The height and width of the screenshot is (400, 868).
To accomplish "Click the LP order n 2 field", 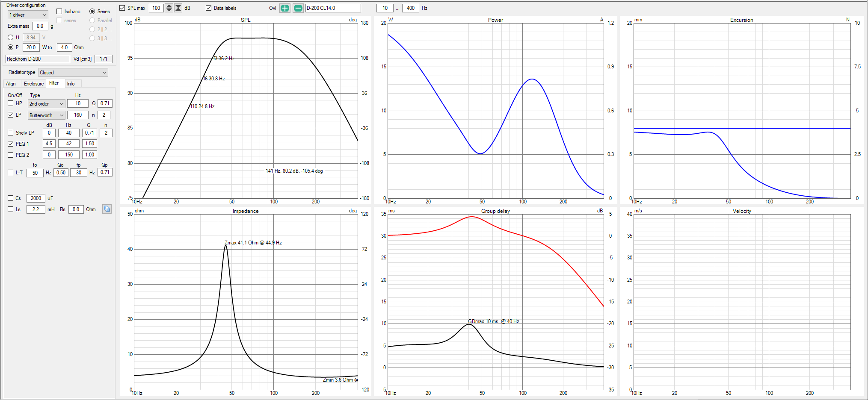I will (104, 115).
